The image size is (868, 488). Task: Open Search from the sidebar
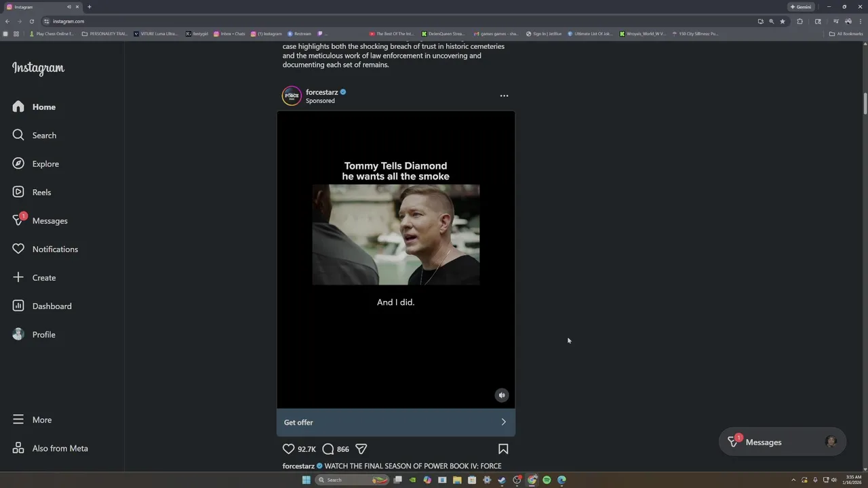click(34, 136)
